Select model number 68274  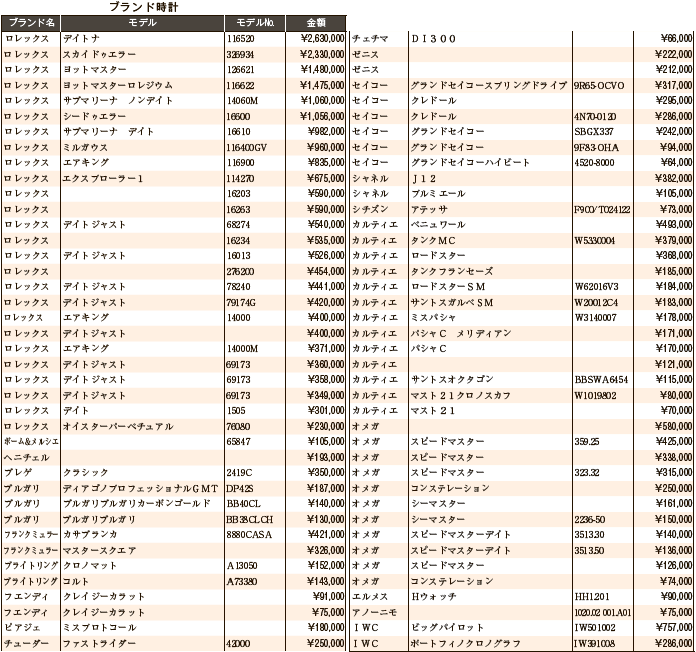238,225
